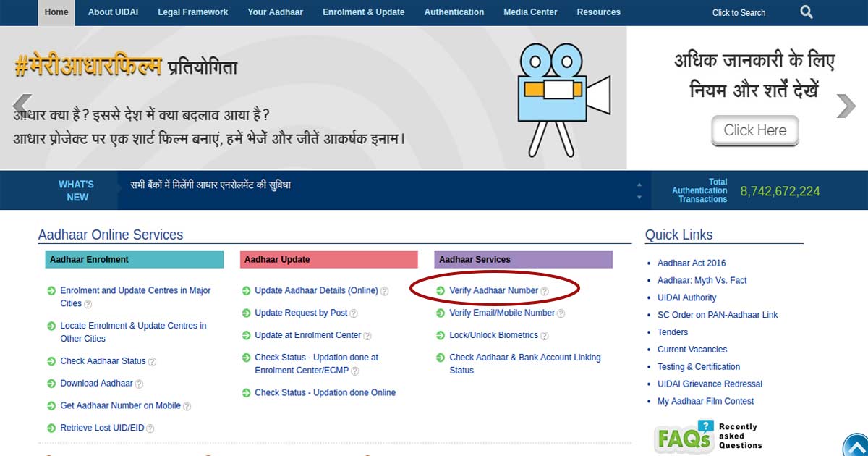The height and width of the screenshot is (456, 868).
Task: Click the help icon beside Verify Aadhaar Number
Action: tap(545, 291)
